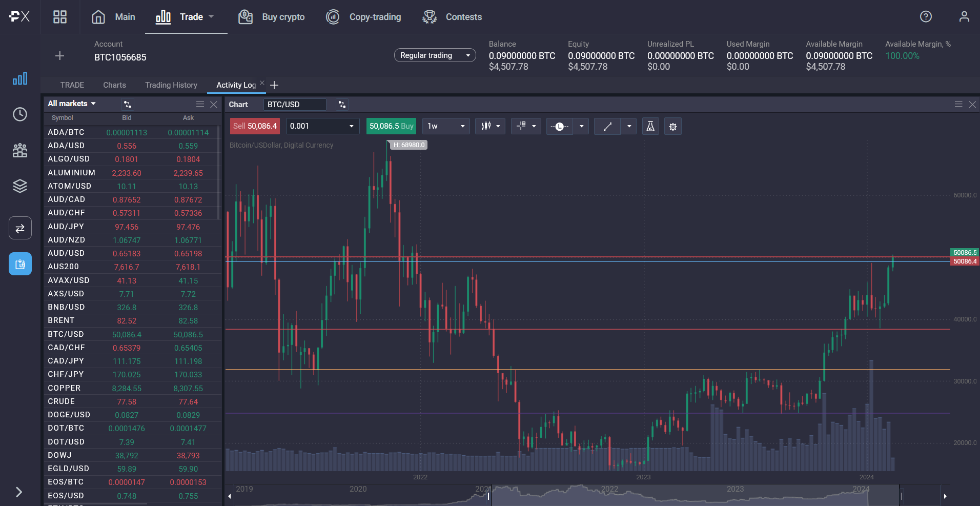The width and height of the screenshot is (980, 506).
Task: Add a new workspace tab
Action: pos(274,85)
